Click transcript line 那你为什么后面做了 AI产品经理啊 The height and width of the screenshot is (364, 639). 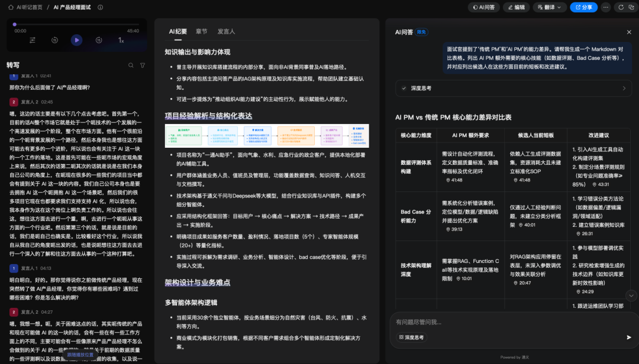(x=50, y=87)
